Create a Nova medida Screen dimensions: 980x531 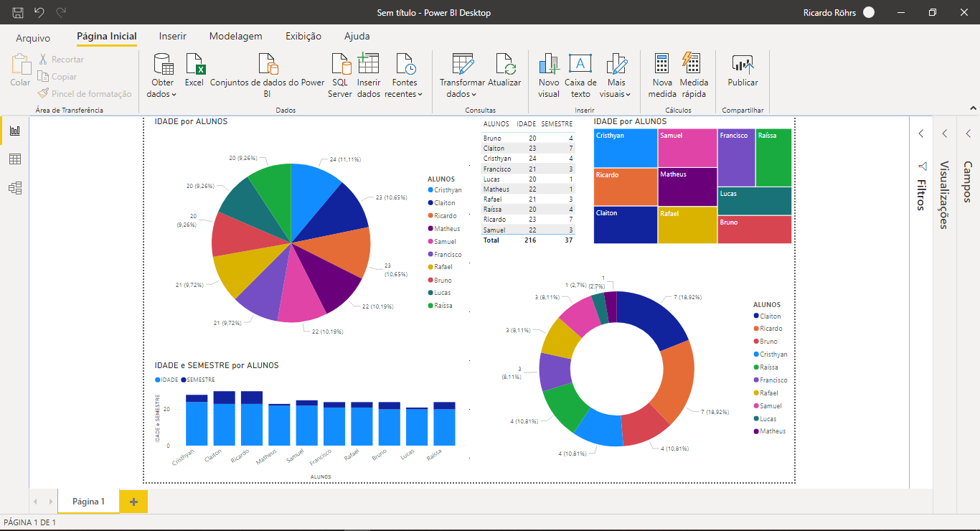662,66
